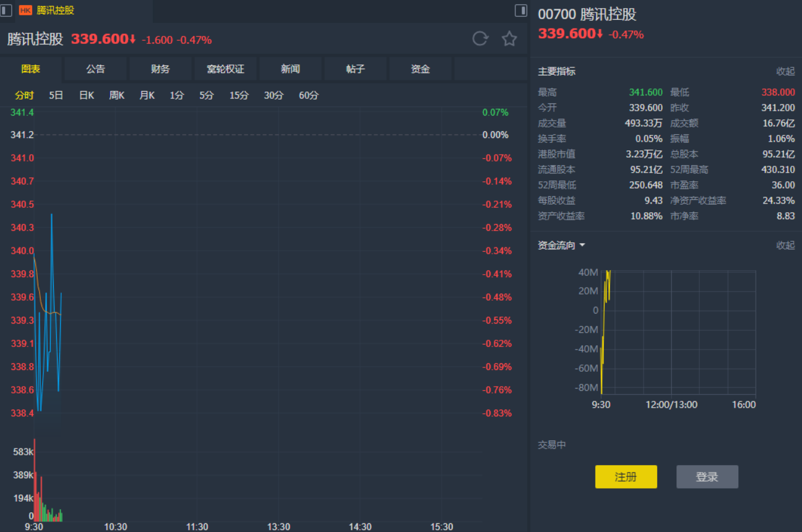Switch to the 资金 tab

(421, 69)
